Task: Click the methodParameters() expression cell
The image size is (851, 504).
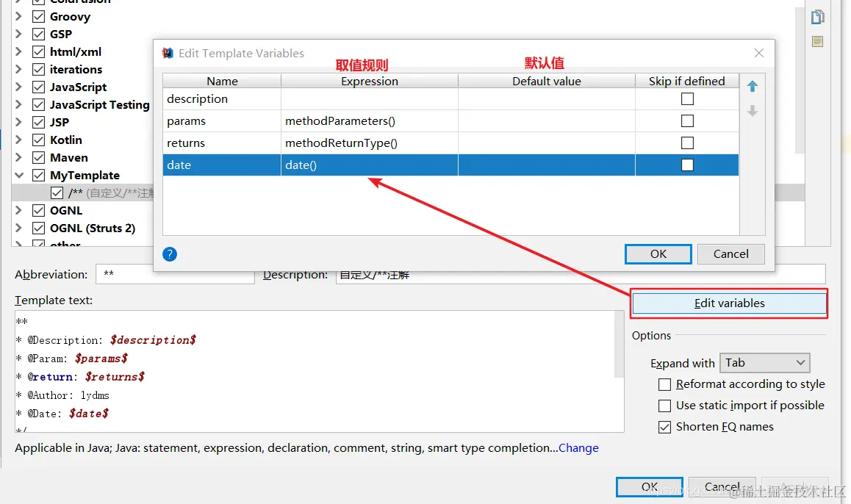Action: coord(370,121)
